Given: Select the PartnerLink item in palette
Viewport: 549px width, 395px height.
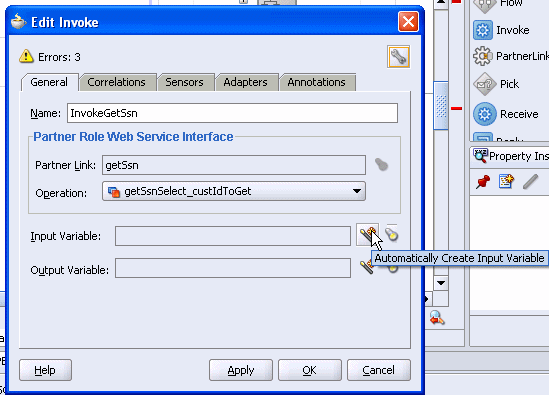Looking at the screenshot, I should point(510,56).
